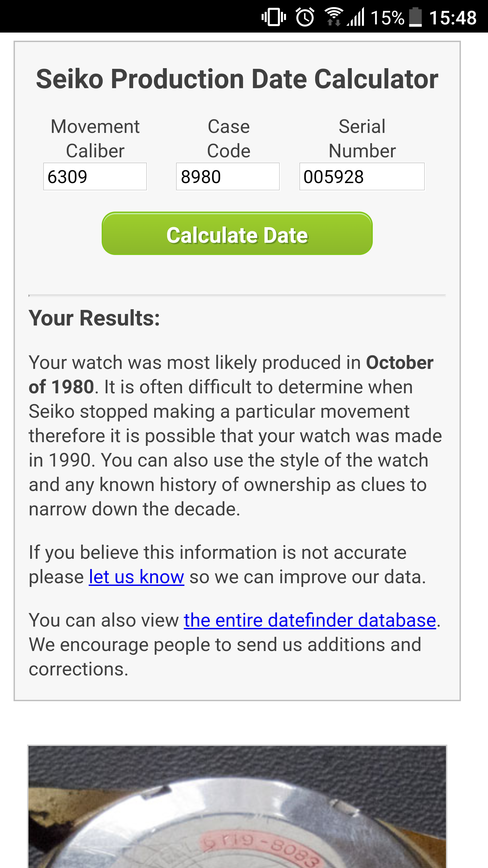Screen dimensions: 488x868
Task: Tap the battery level icon
Action: tap(415, 17)
